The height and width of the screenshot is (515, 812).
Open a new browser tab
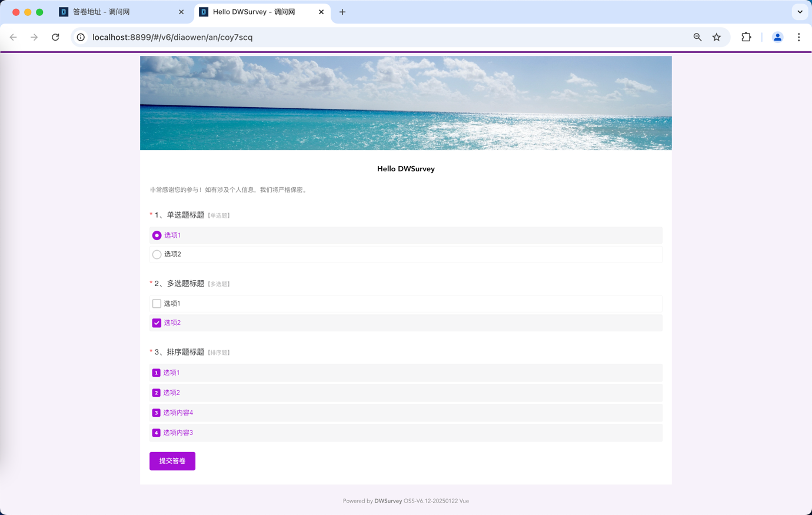pos(342,12)
